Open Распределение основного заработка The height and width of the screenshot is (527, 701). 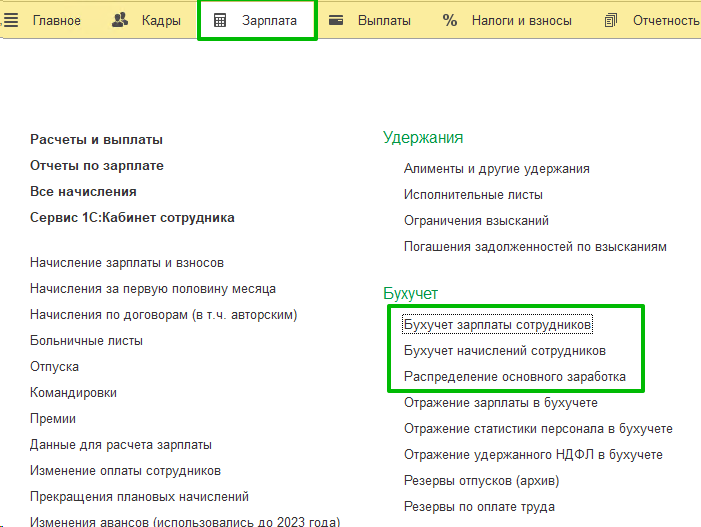515,376
